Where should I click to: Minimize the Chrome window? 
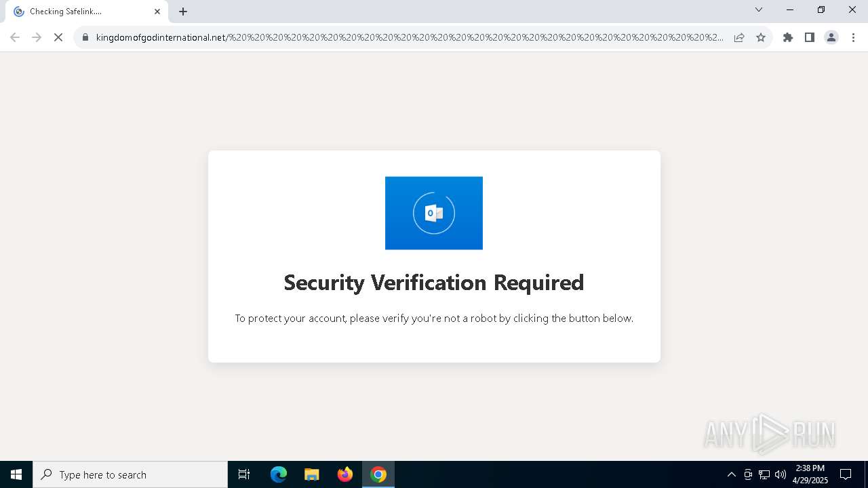[x=790, y=9]
